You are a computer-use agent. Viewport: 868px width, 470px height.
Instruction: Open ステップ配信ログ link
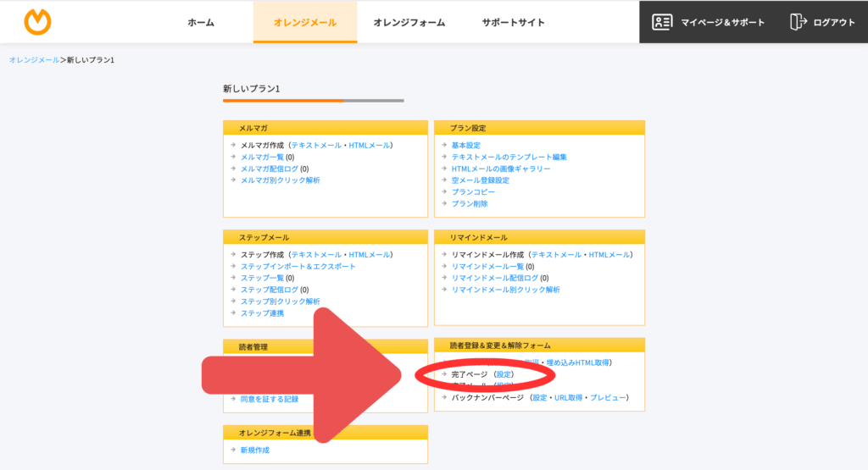point(269,290)
